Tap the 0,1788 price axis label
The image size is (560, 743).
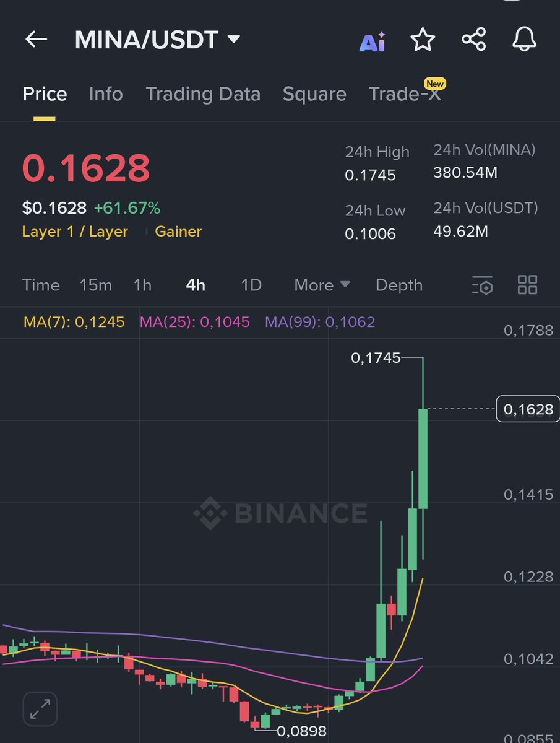tap(528, 330)
